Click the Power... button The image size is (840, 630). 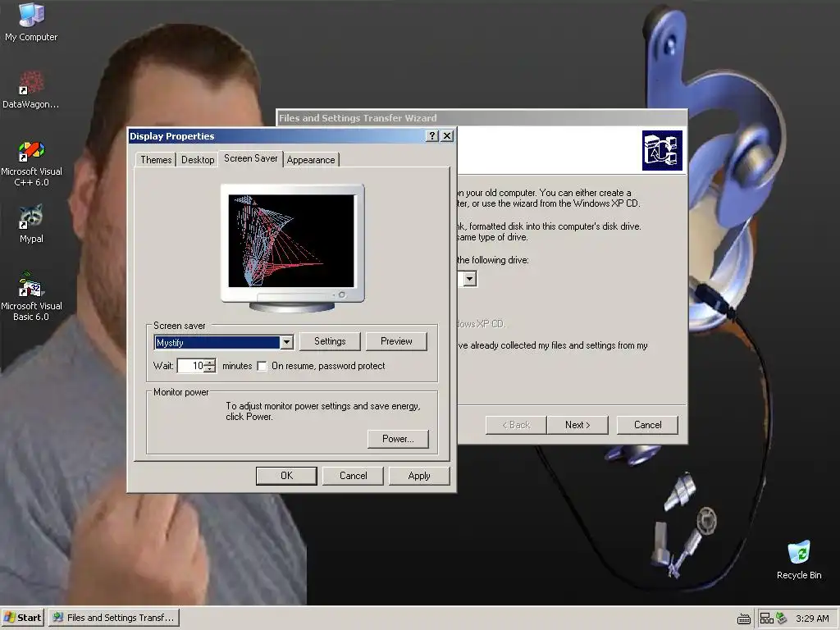coord(398,439)
